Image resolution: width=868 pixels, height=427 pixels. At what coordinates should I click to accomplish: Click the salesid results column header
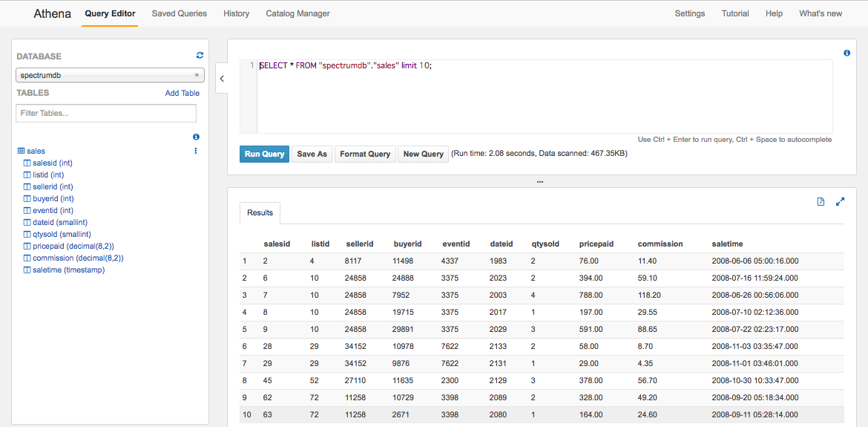277,244
